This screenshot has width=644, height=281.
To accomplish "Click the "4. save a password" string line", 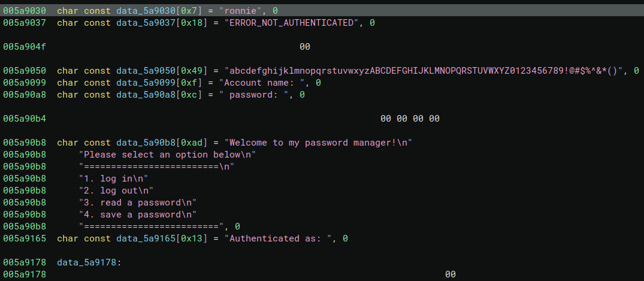I will (137, 214).
